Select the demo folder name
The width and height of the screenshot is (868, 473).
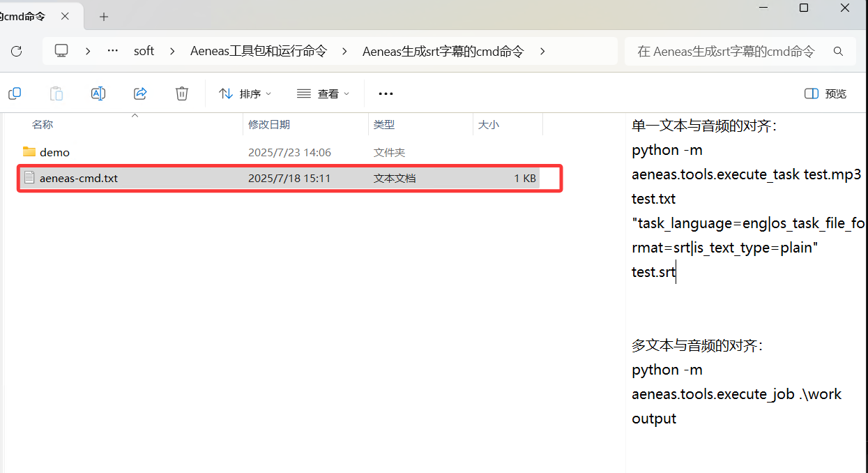54,152
